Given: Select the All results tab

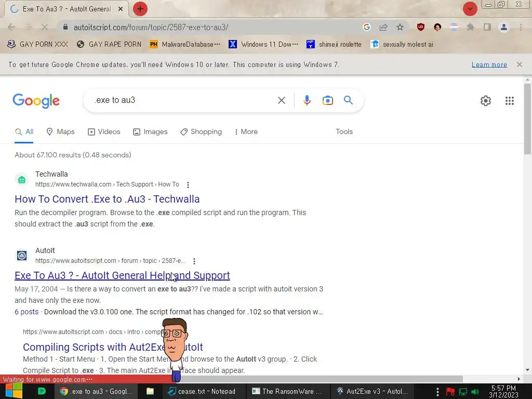Looking at the screenshot, I should click(24, 131).
